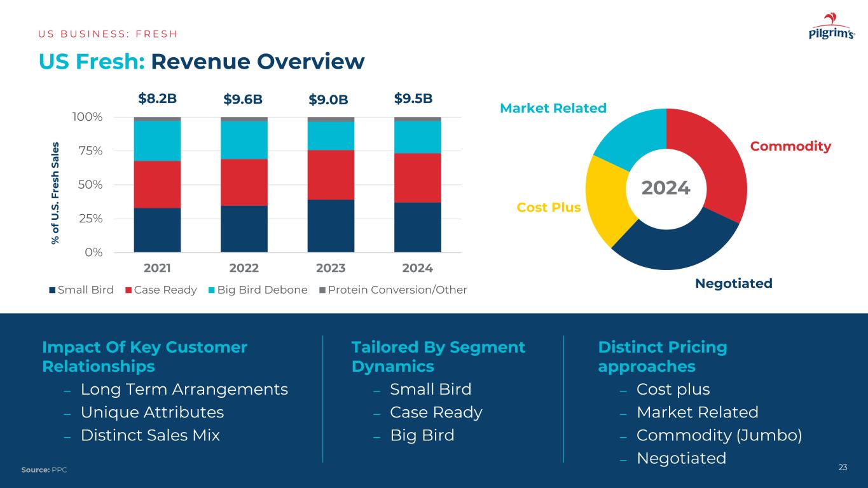
Task: Click the 2023 Big Bird Debone bar segment
Action: click(331, 135)
